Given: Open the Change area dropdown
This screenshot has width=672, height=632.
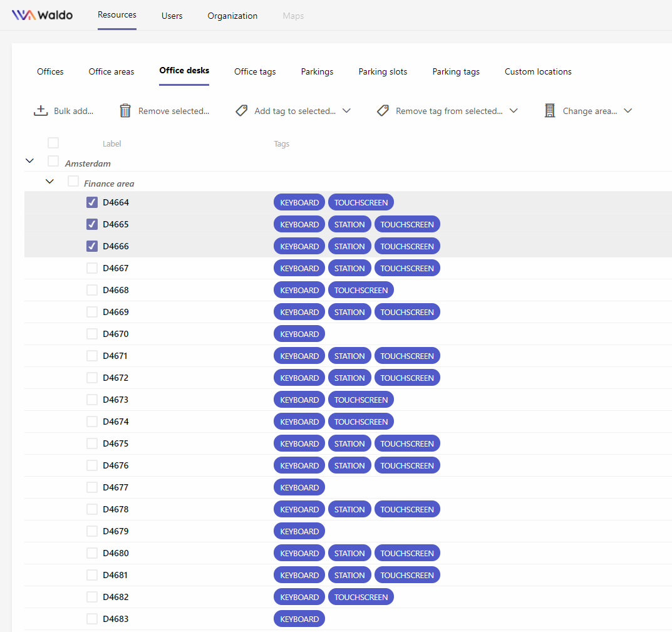Looking at the screenshot, I should [628, 110].
